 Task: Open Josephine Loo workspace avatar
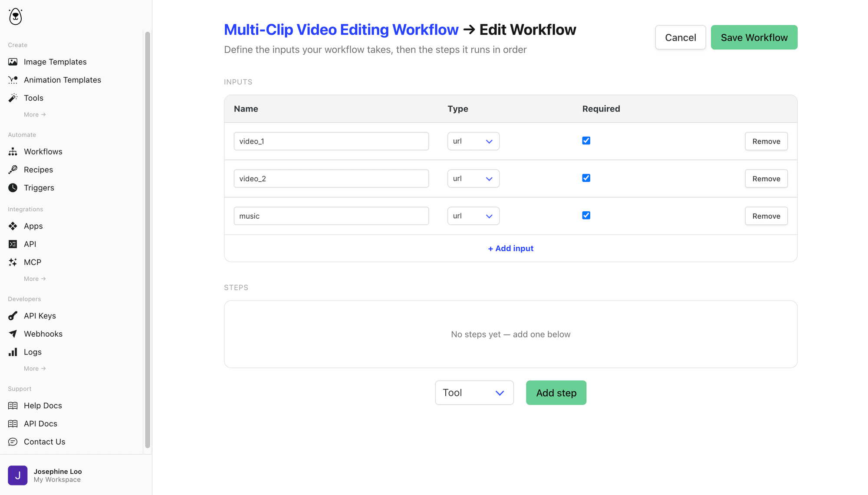18,475
